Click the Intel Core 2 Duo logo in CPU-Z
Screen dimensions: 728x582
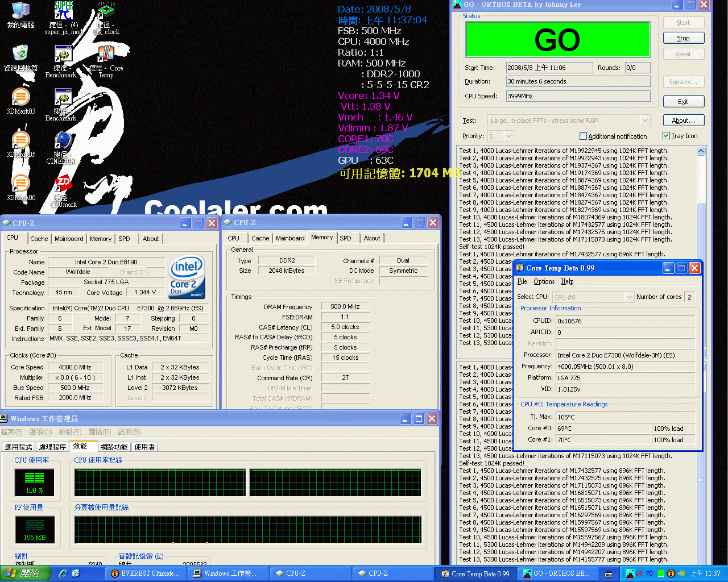point(187,277)
